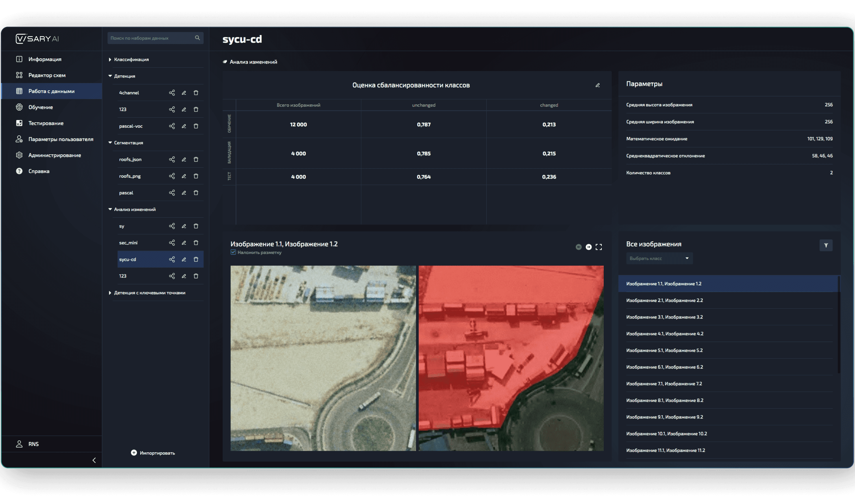The width and height of the screenshot is (855, 504).
Task: Click the red-overlay changed image thumbnail
Action: pos(511,358)
